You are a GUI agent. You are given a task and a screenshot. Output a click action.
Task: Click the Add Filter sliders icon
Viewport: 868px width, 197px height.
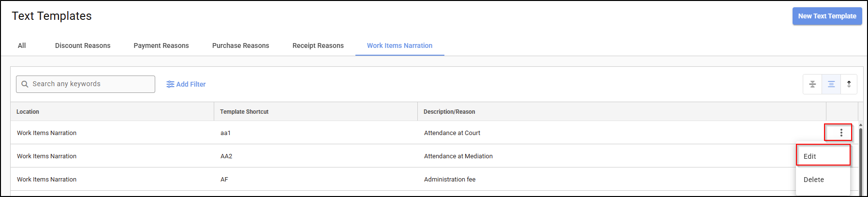[x=170, y=84]
